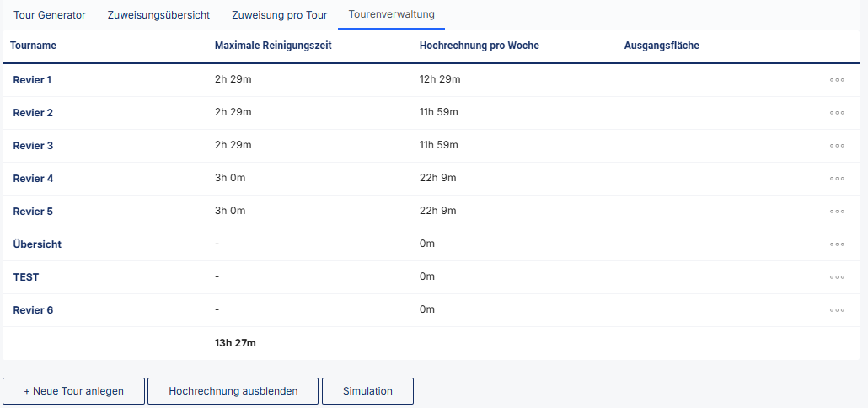Click the Maximale Reinigungszeit column header
This screenshot has width=868, height=408.
click(x=273, y=46)
